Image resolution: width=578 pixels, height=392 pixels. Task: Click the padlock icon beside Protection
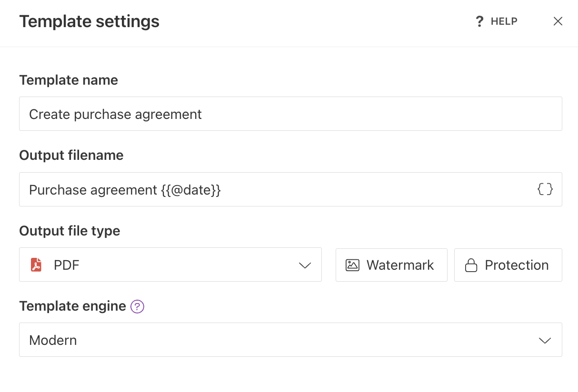[x=471, y=265]
